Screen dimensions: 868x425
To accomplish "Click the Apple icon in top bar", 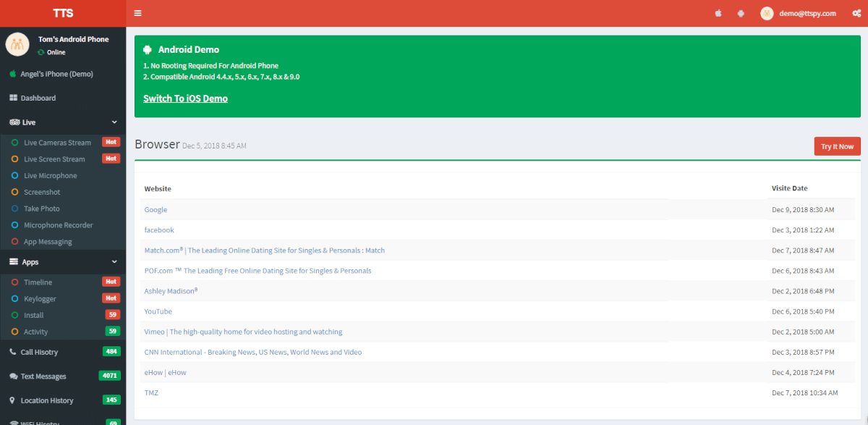I will click(x=718, y=13).
